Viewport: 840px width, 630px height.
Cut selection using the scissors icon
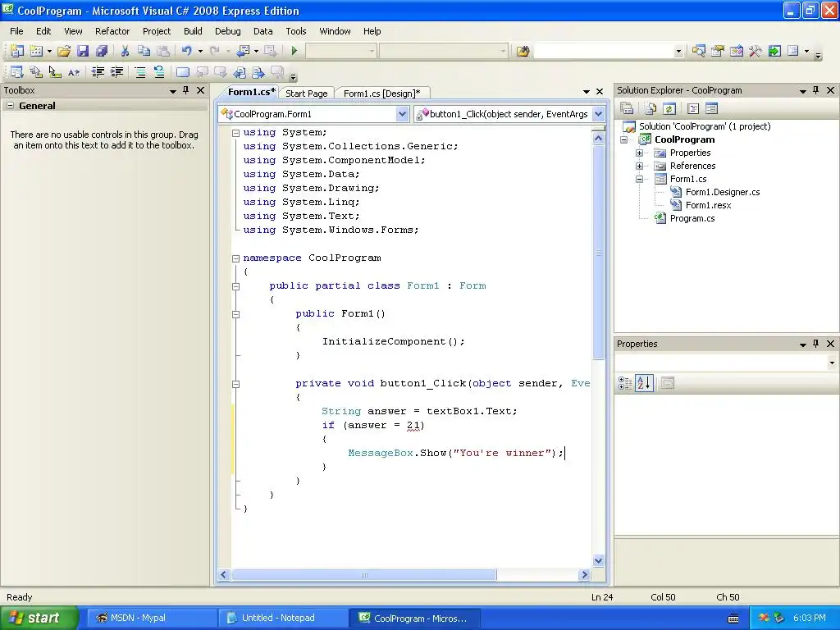click(125, 51)
